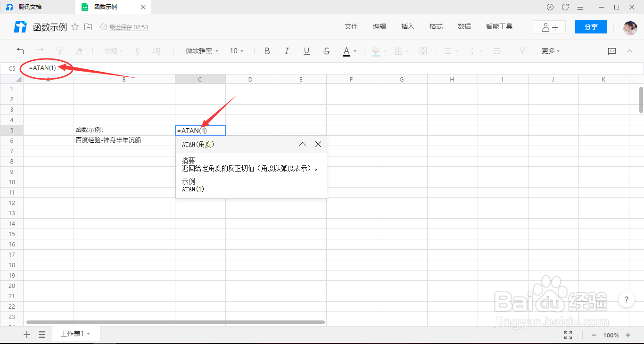Click the help question mark button
644x344 pixels.
pyautogui.click(x=627, y=299)
